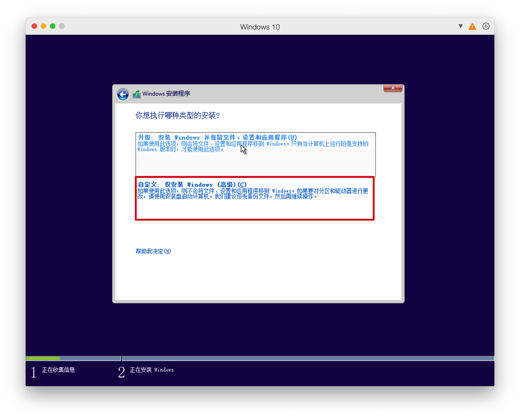Minimize window with yellow button
Image resolution: width=520 pixels, height=420 pixels.
43,26
